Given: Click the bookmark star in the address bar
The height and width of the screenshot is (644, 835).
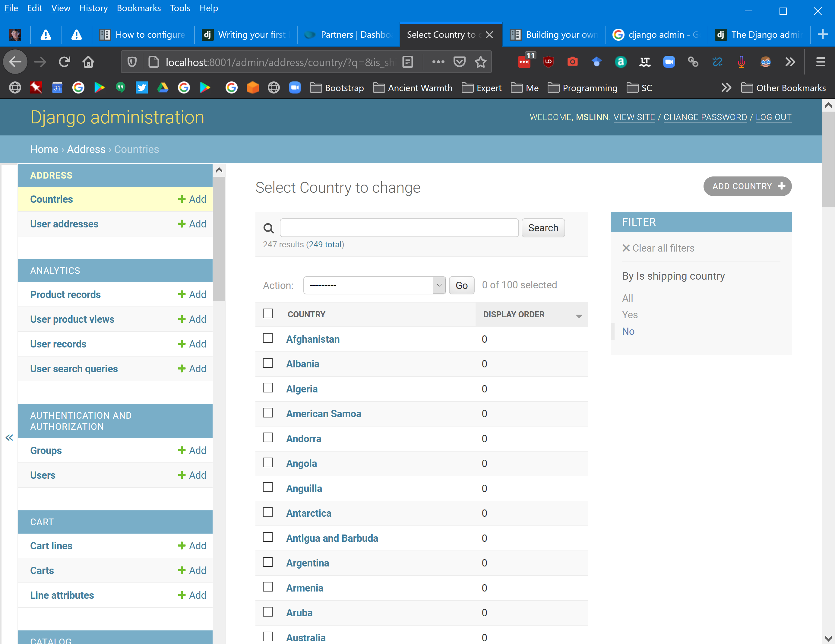Looking at the screenshot, I should 480,62.
